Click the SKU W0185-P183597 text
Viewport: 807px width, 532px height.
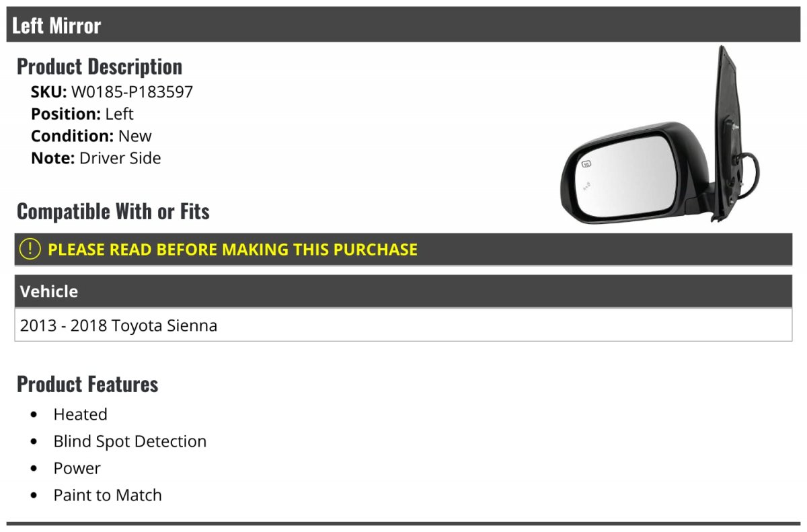point(112,91)
